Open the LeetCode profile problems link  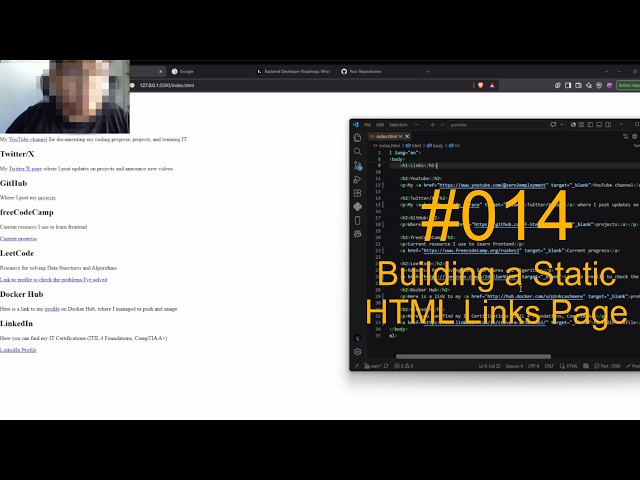point(53,280)
